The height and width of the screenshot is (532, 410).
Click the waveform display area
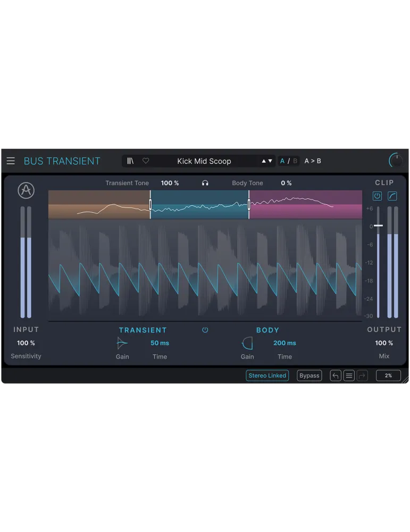[x=205, y=270]
